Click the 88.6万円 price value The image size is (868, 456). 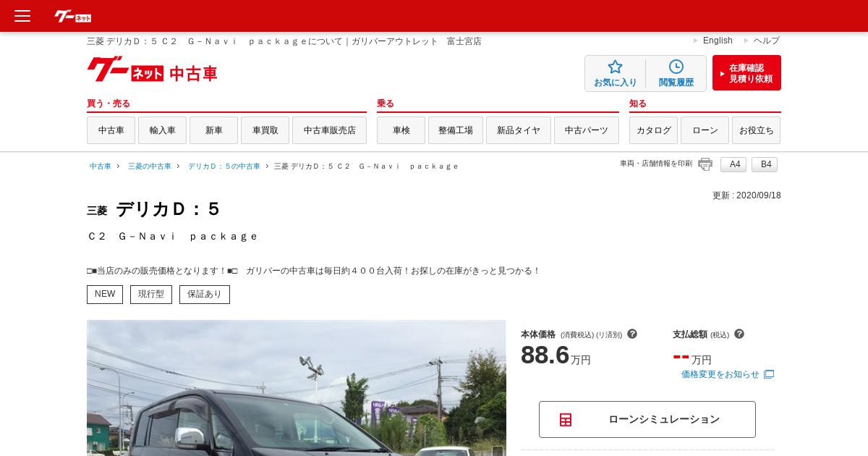tap(556, 355)
